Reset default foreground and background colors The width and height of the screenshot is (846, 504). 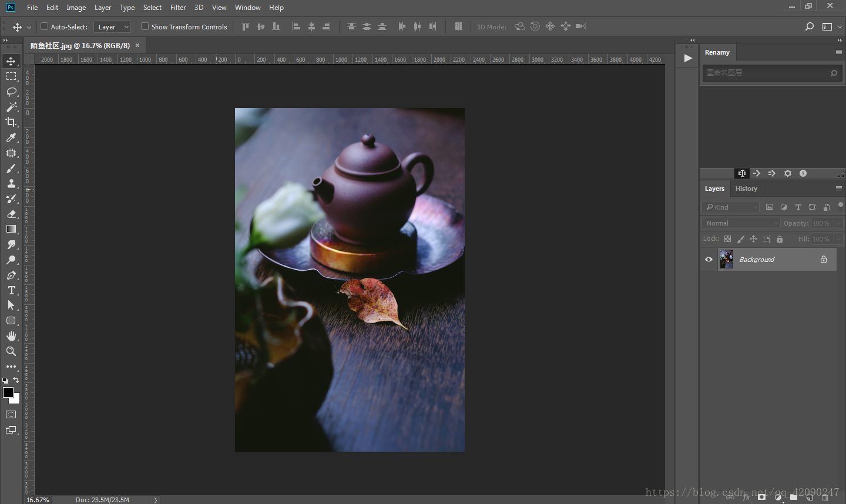[5, 381]
